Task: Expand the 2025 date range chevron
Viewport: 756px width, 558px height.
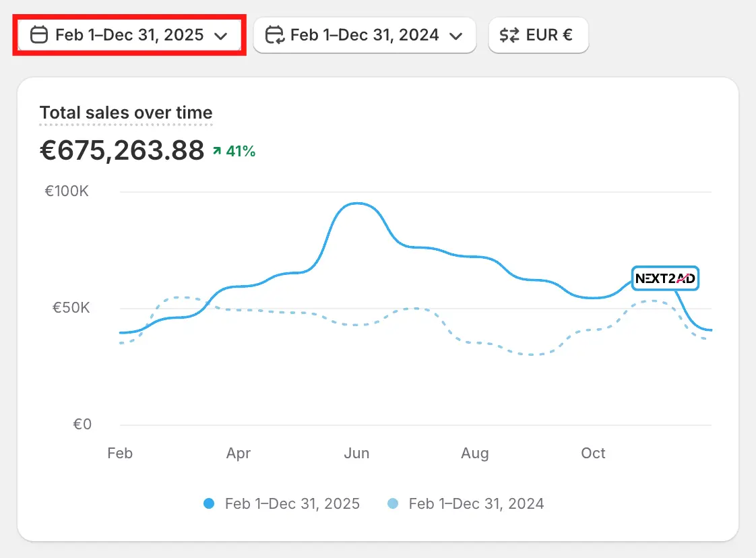Action: 221,36
